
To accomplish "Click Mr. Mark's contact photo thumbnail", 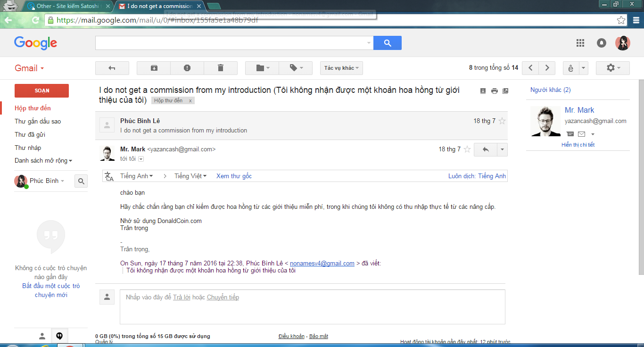I will point(545,121).
